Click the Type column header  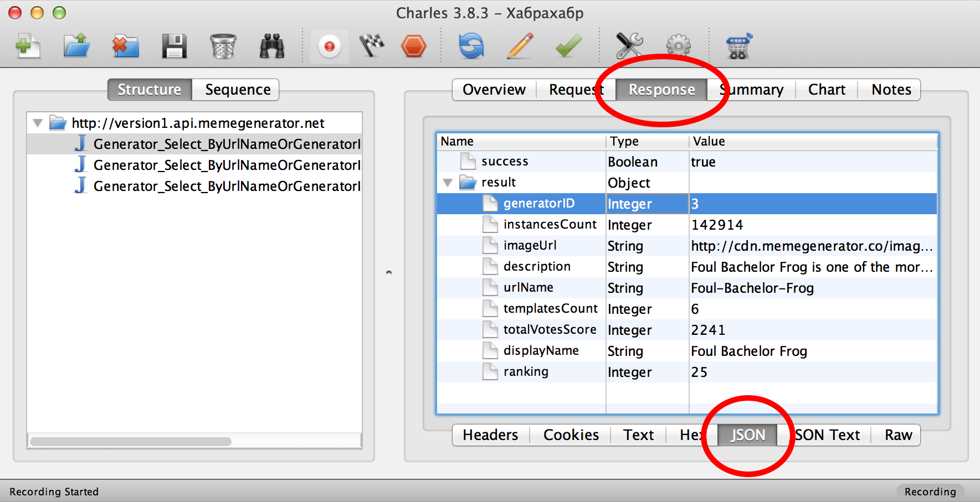pos(648,142)
